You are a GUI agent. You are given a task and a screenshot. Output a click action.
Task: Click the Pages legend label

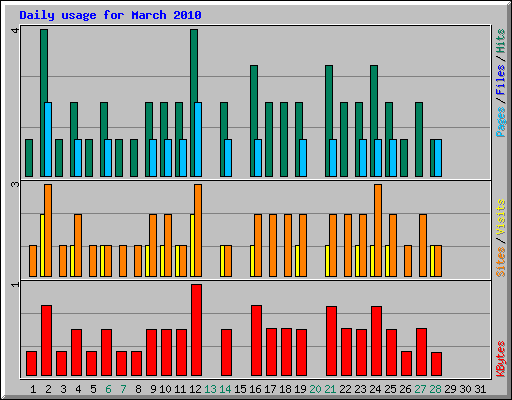500,122
